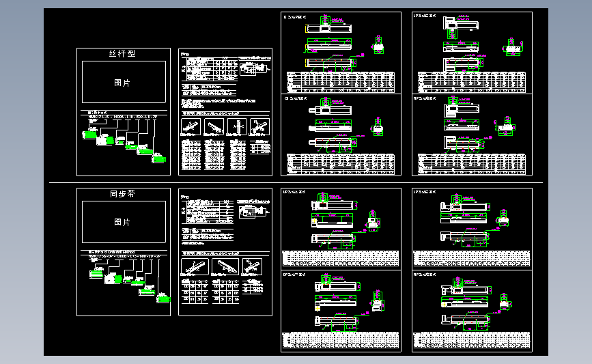Click the panel title text in lower-left 同步带 drawing panel
This screenshot has width=592, height=364.
click(294, 275)
